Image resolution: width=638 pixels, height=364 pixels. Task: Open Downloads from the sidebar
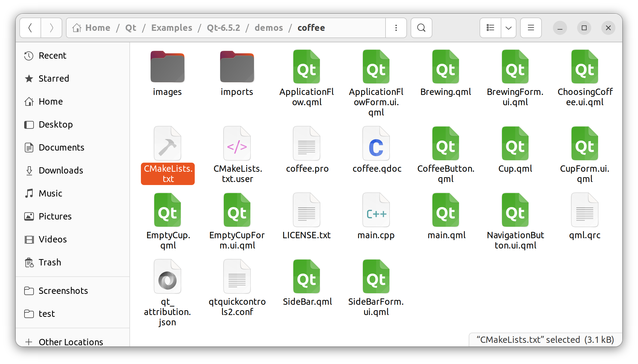pos(60,170)
